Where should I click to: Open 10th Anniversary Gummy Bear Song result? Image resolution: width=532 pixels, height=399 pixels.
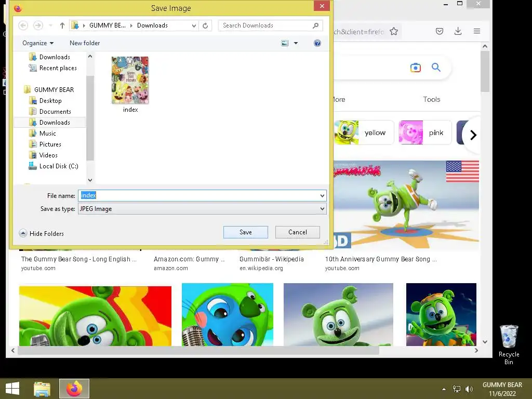pos(381,259)
